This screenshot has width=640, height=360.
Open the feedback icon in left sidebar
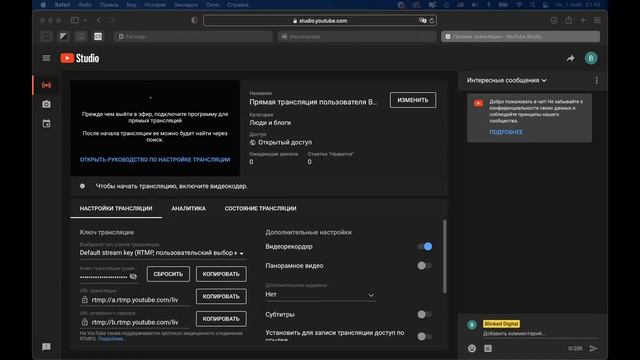point(47,347)
